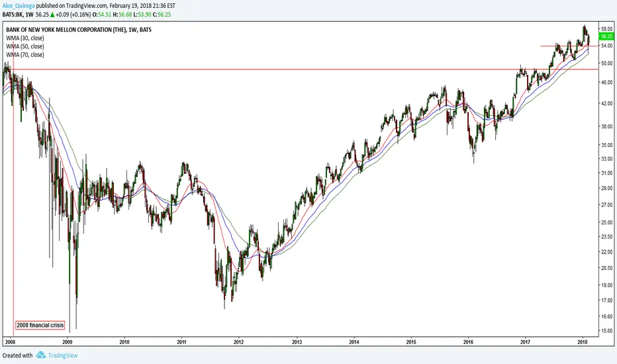Select the WMA (70, close) indicator label
The image size is (617, 364).
[x=24, y=55]
